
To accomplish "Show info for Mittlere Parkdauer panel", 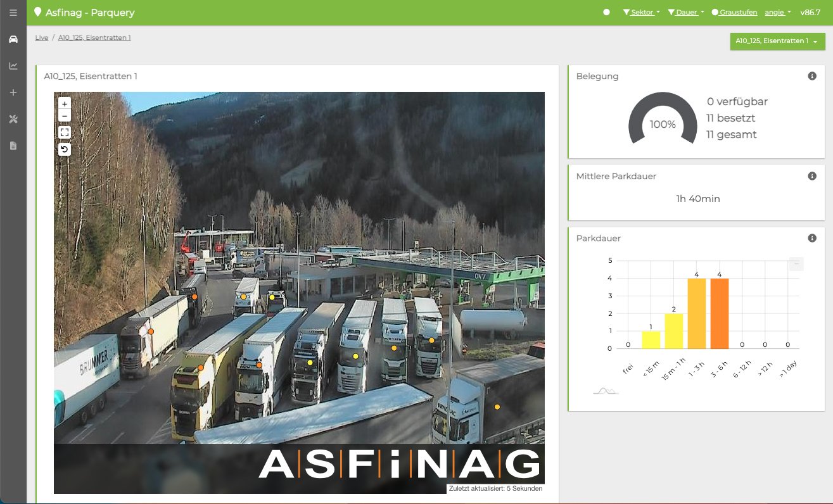I will tap(812, 176).
